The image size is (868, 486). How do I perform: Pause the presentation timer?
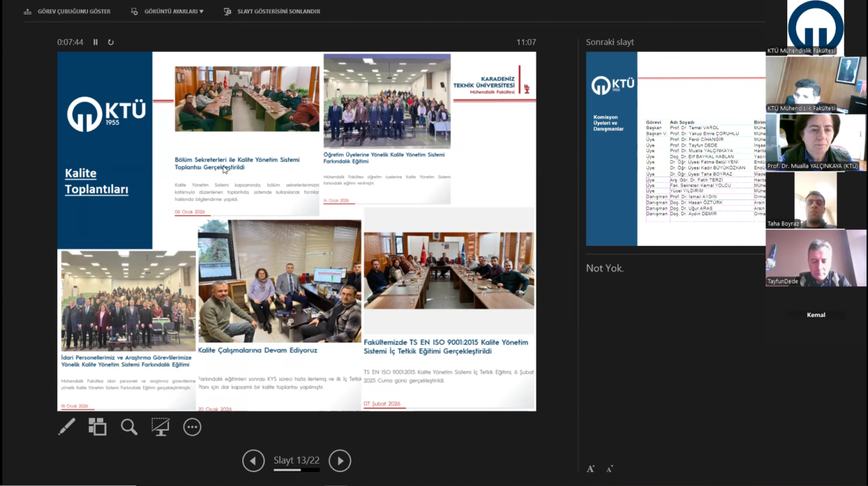pos(95,42)
